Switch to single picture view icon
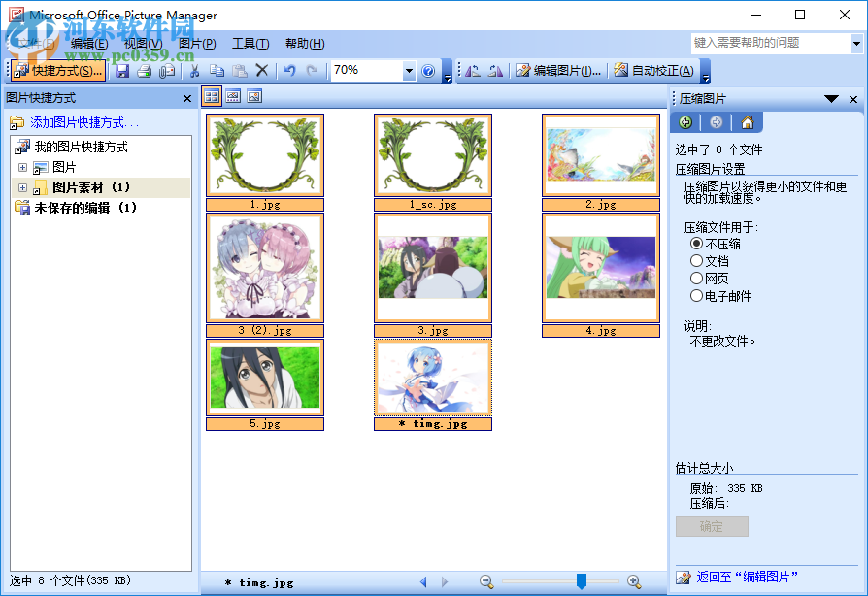The width and height of the screenshot is (868, 596). click(254, 96)
